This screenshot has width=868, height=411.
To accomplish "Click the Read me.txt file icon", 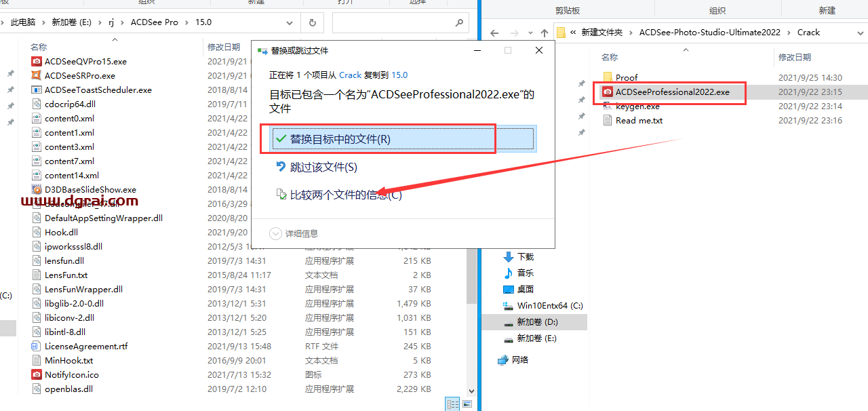I will tap(608, 120).
